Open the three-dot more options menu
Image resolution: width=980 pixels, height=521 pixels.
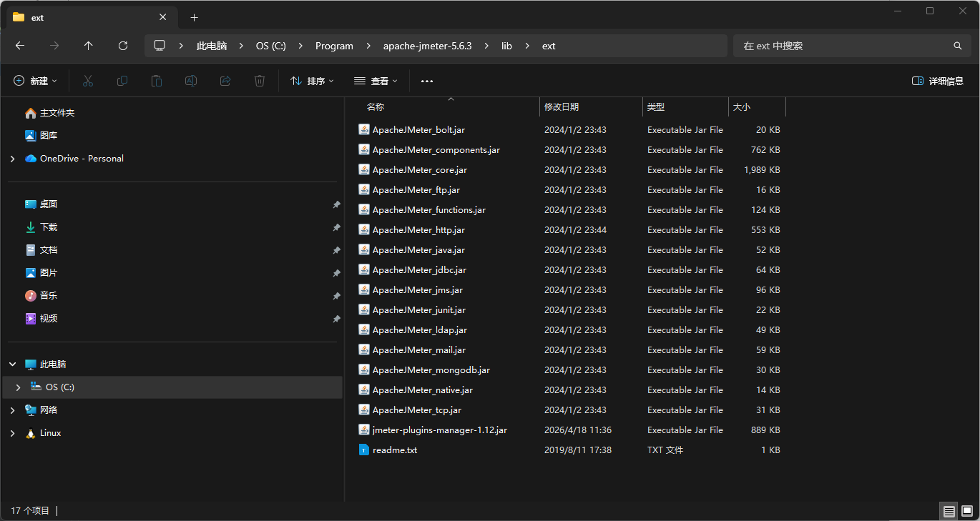[x=427, y=81]
